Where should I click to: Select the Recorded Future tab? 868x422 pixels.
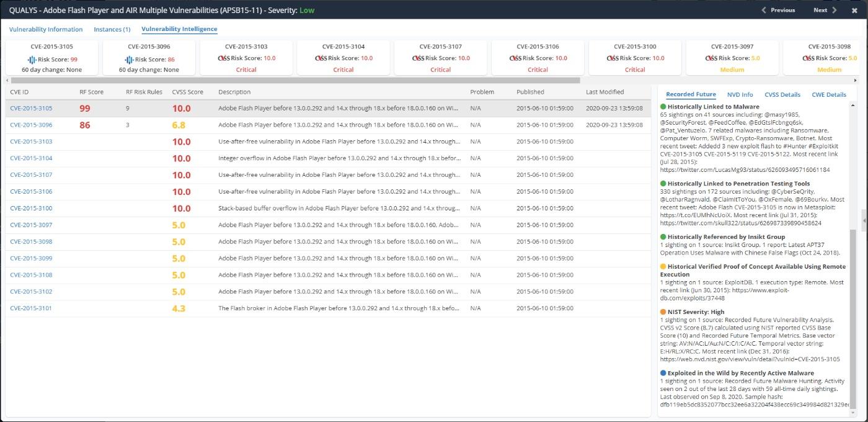pos(691,94)
